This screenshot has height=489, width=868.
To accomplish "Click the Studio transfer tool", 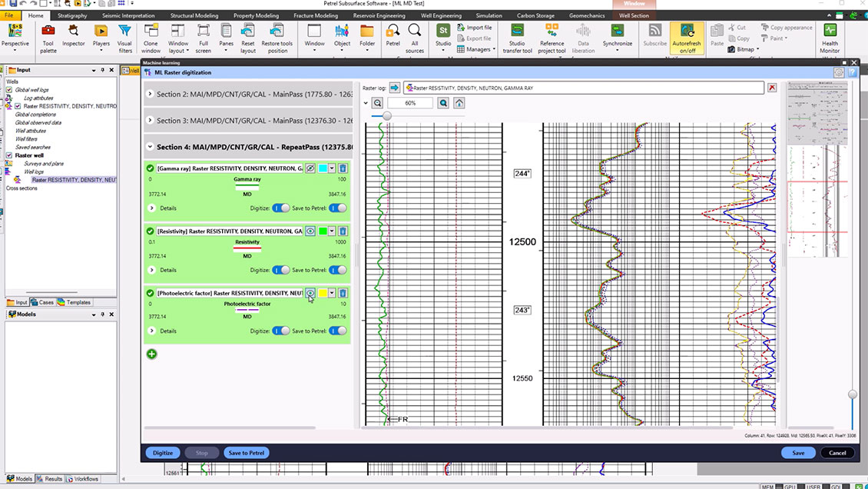I will [x=517, y=38].
